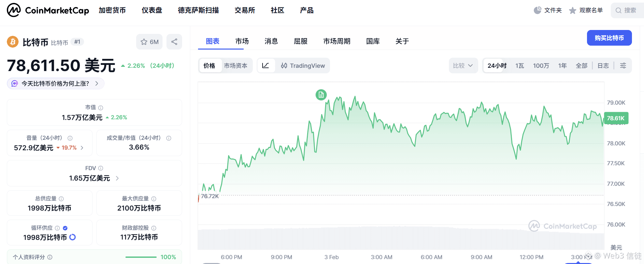Show info for FDV
Image resolution: width=644 pixels, height=264 pixels.
point(101,168)
